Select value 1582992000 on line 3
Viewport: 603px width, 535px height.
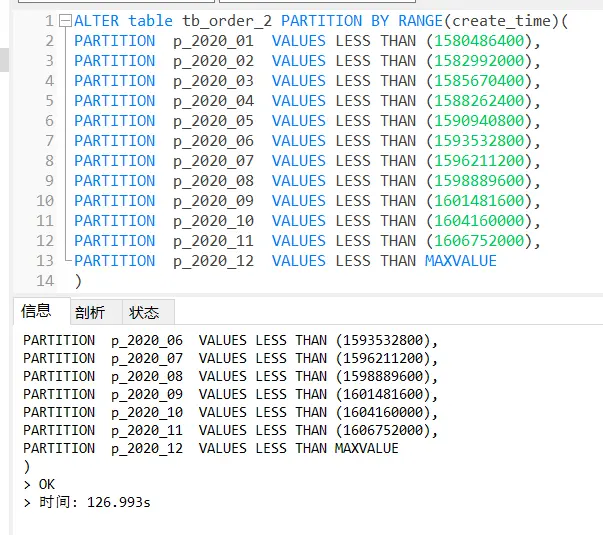[479, 61]
